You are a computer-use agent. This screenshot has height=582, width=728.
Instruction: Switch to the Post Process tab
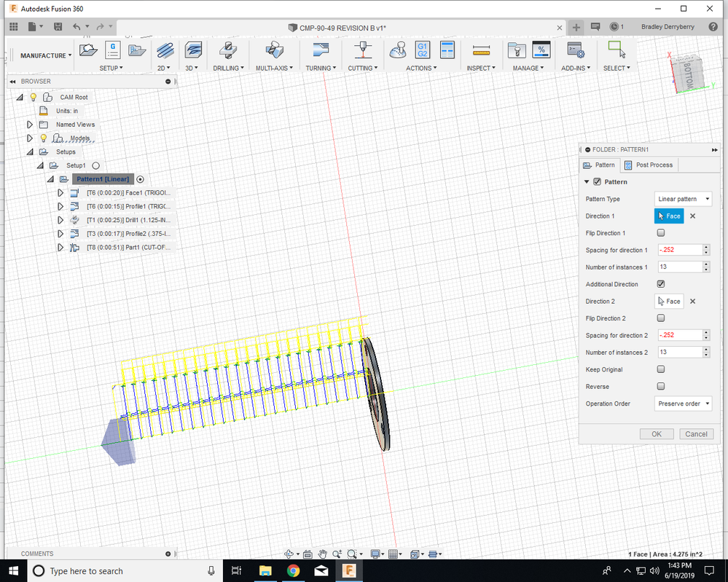(649, 165)
